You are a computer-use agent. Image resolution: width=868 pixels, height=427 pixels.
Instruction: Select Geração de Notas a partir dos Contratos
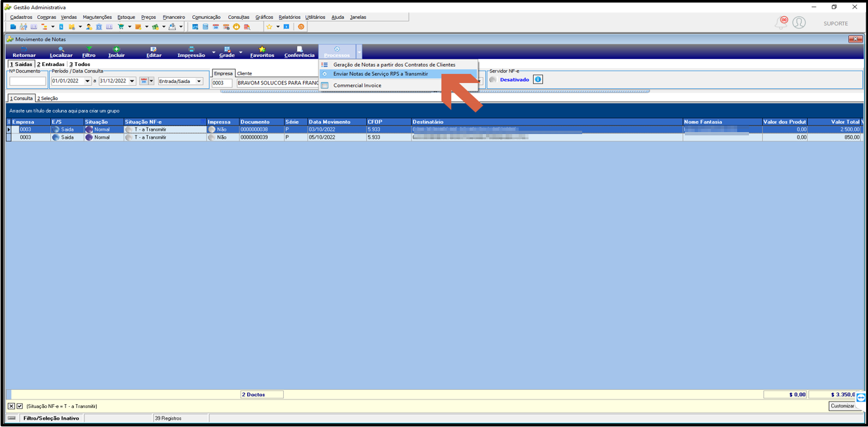coord(398,65)
